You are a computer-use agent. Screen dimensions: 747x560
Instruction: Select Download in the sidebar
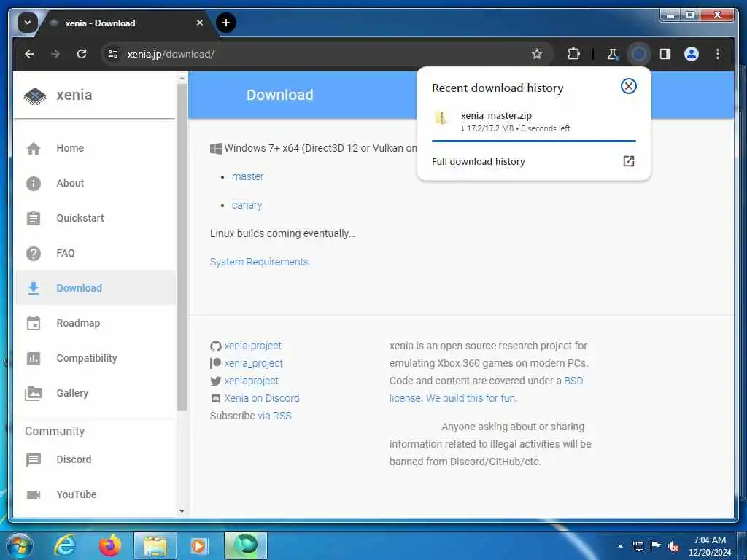95,288
